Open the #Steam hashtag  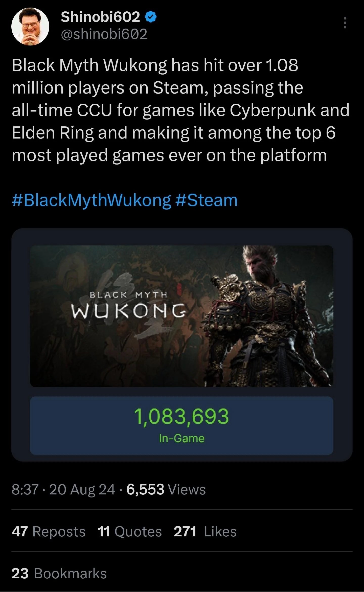point(206,200)
